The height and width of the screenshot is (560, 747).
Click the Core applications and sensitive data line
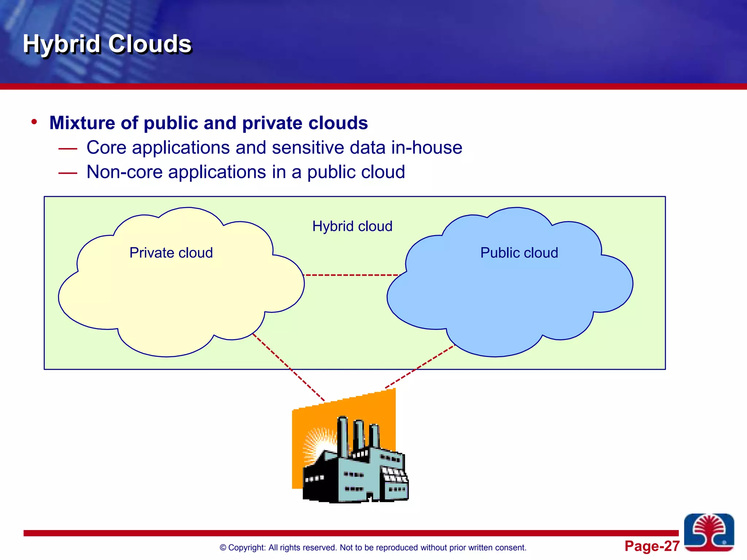click(x=274, y=148)
